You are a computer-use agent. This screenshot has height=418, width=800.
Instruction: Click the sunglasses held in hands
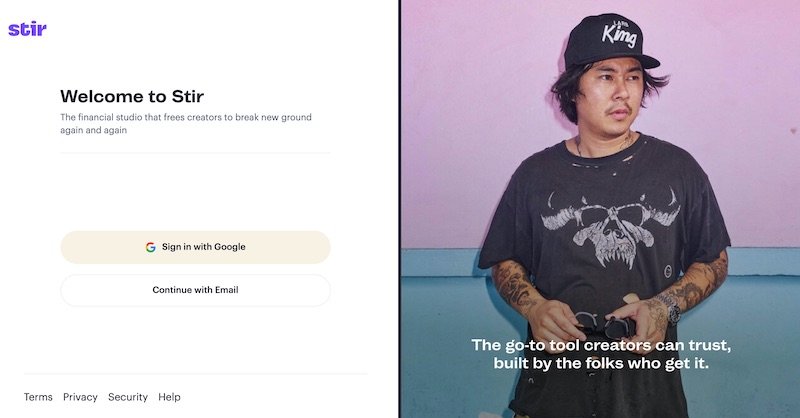[x=606, y=326]
